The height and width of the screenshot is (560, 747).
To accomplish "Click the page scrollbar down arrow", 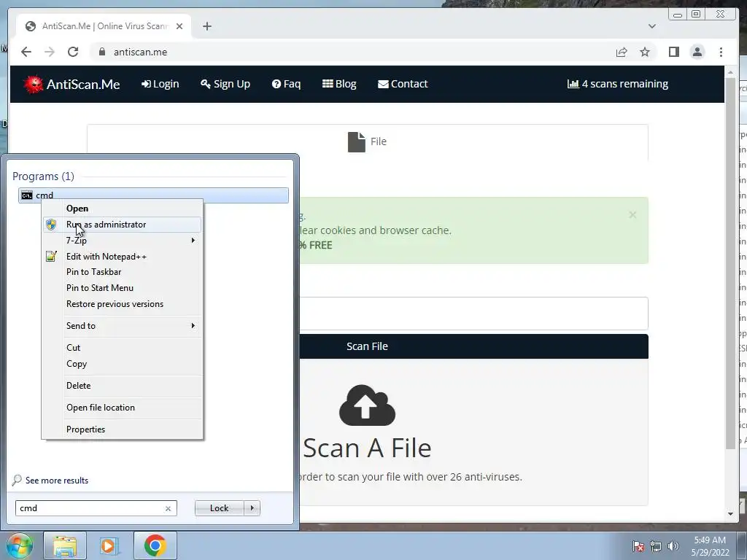I will [730, 514].
